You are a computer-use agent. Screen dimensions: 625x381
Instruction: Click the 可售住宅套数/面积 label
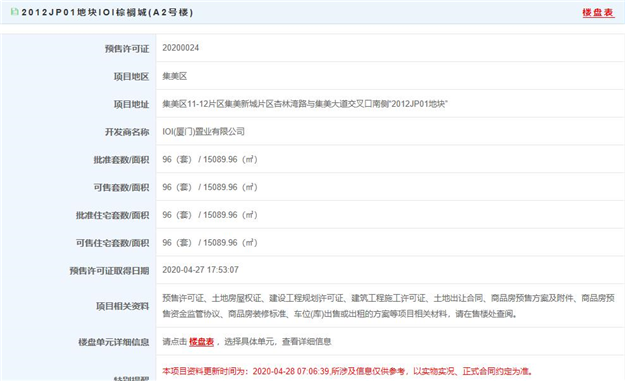tap(112, 243)
